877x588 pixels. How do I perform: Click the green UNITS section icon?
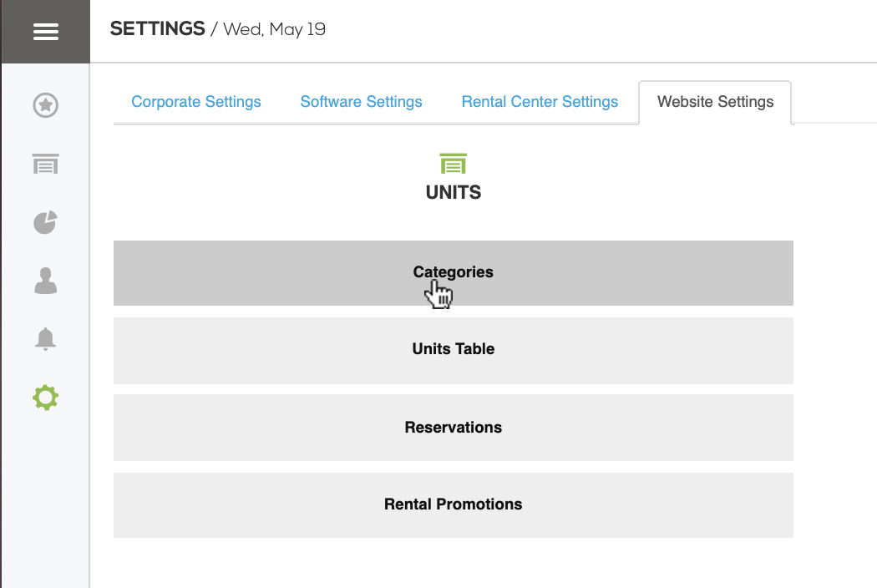click(453, 164)
